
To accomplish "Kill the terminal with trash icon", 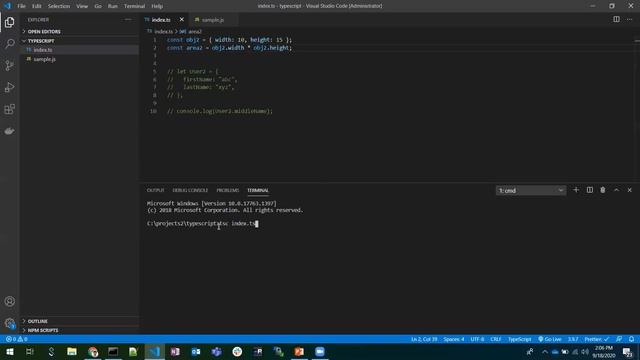I will (603, 190).
